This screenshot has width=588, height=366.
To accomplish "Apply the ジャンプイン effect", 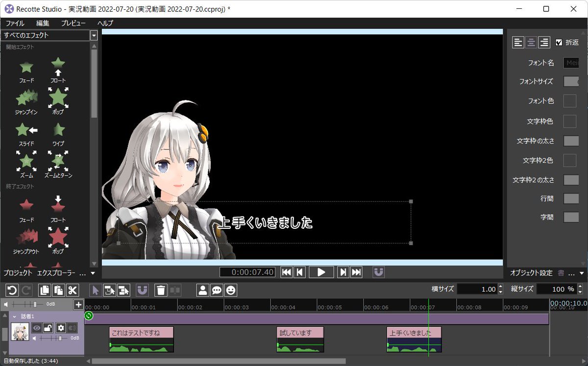I will point(26,102).
